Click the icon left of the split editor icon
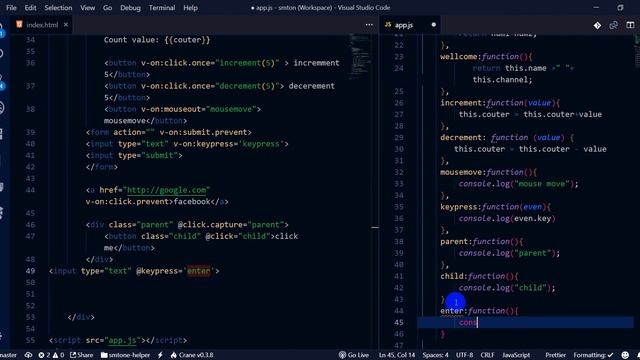Viewport: 640px width, 360px height. click(613, 25)
